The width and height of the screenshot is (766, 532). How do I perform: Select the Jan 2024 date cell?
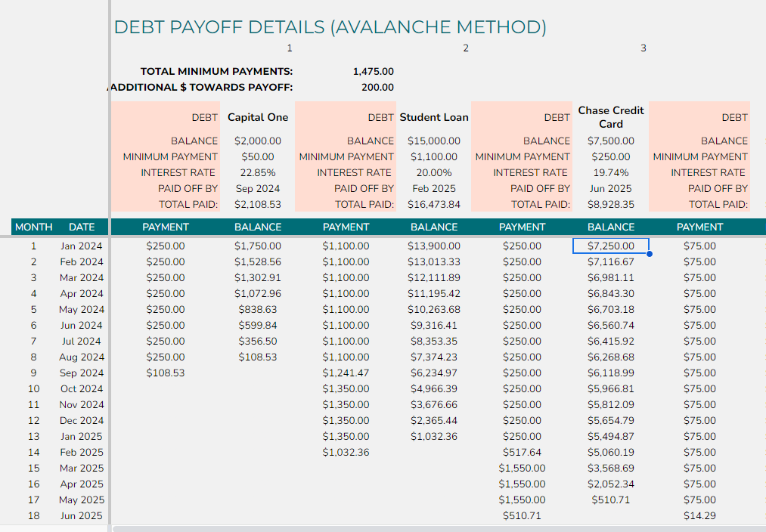pyautogui.click(x=81, y=246)
